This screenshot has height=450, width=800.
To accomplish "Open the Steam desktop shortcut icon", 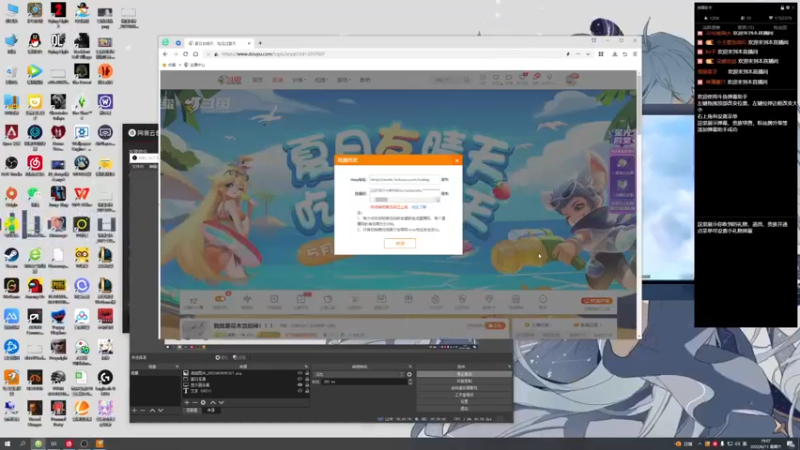I will pyautogui.click(x=11, y=257).
